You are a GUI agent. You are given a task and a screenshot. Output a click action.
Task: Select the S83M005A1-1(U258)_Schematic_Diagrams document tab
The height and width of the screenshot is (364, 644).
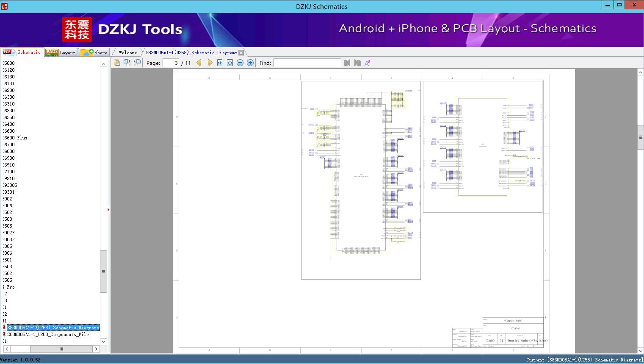(x=191, y=53)
